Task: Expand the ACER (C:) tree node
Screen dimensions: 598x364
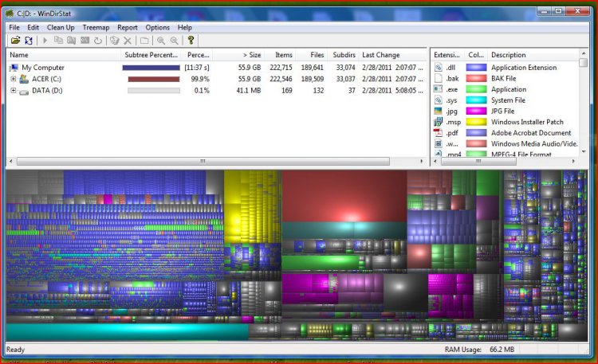Action: tap(14, 79)
